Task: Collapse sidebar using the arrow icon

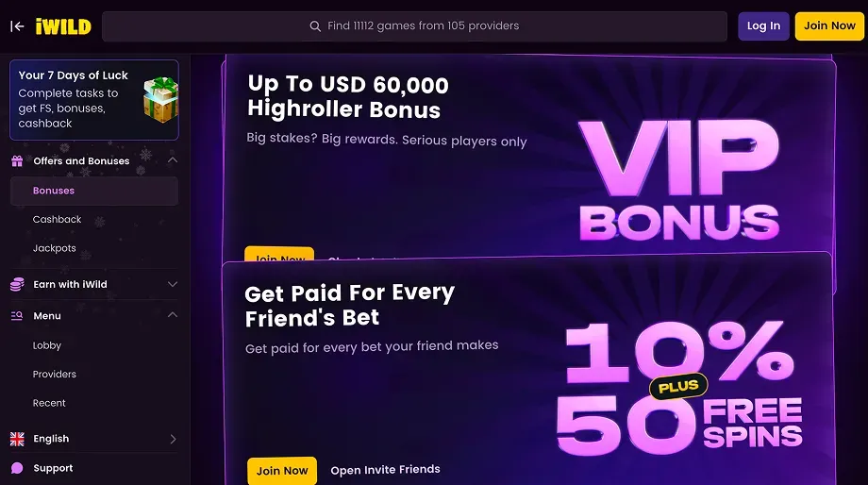Action: click(17, 26)
